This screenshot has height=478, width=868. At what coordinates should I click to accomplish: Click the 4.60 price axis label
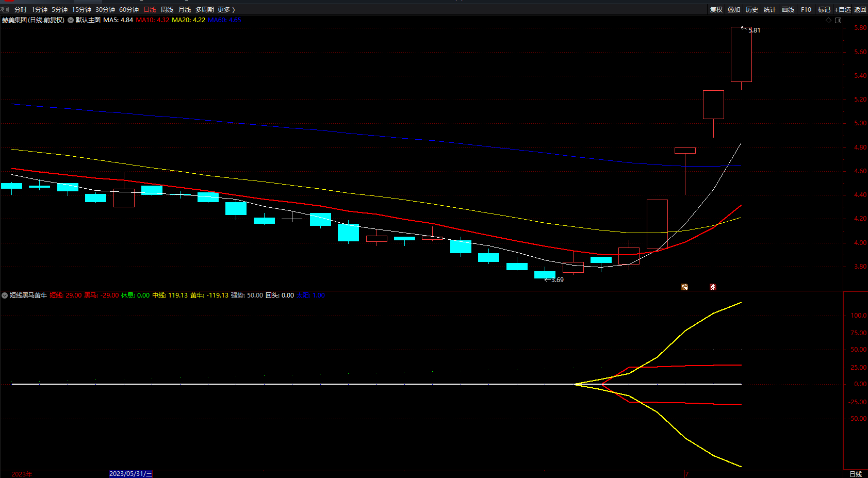coord(860,171)
